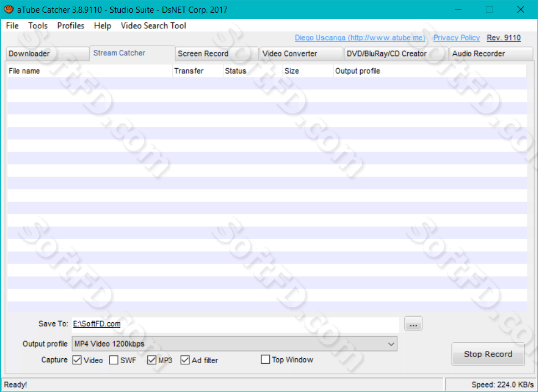
Task: Click the Stop Record button
Action: point(488,354)
